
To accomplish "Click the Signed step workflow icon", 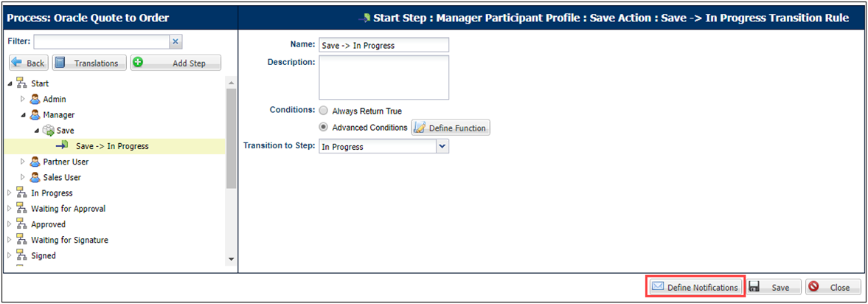I will click(22, 256).
